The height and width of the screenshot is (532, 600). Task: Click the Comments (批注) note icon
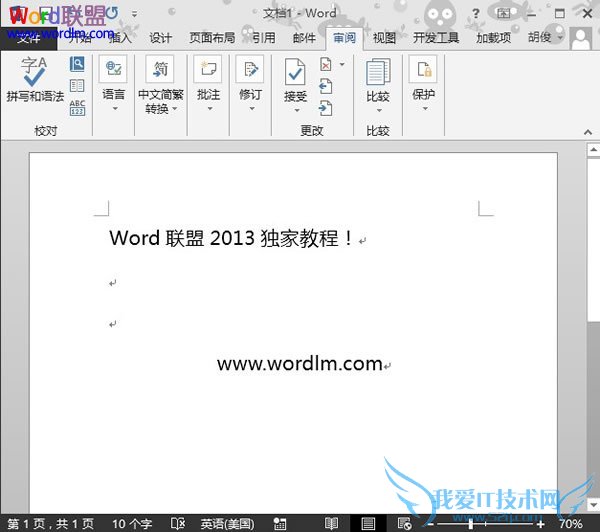208,69
